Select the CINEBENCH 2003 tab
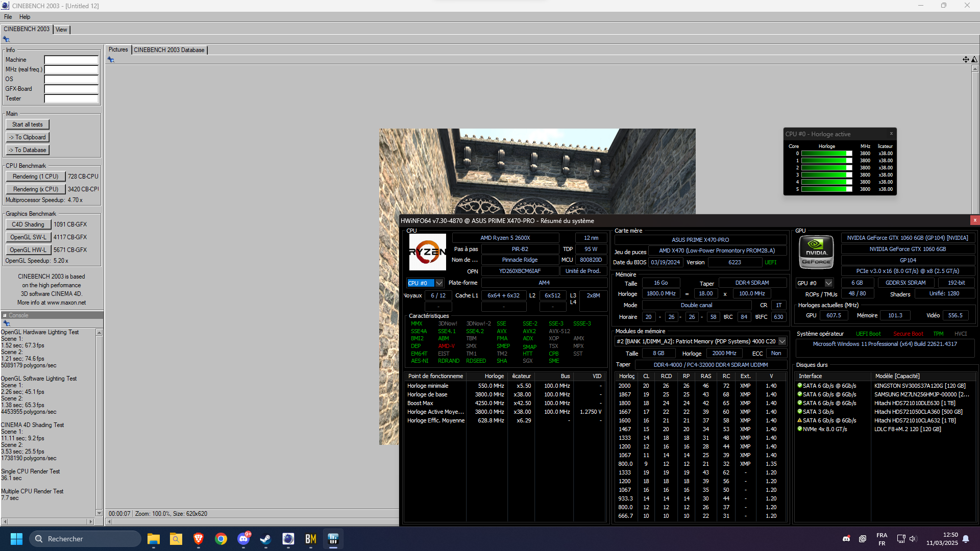 click(x=27, y=29)
